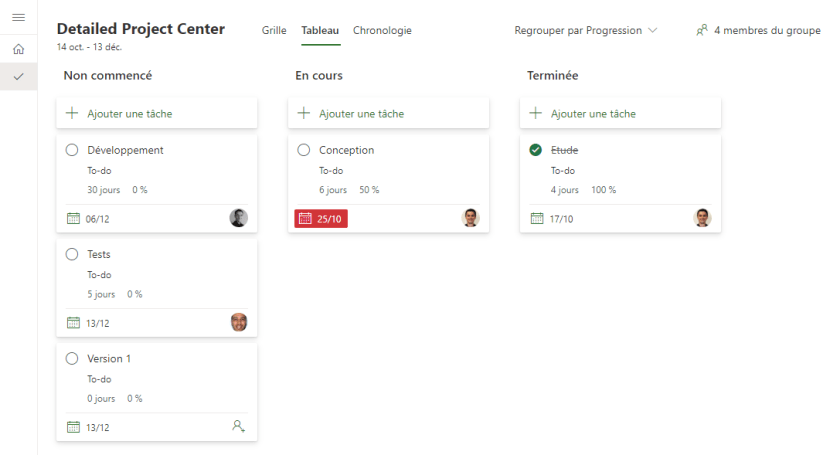Mark Développement task as complete
The width and height of the screenshot is (840, 455).
(x=72, y=150)
